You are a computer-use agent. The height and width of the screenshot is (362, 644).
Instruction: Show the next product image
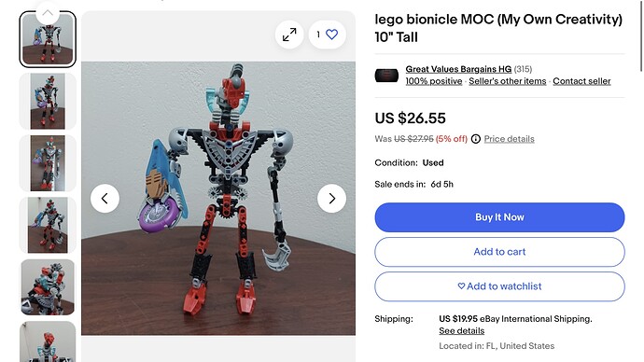click(x=331, y=199)
